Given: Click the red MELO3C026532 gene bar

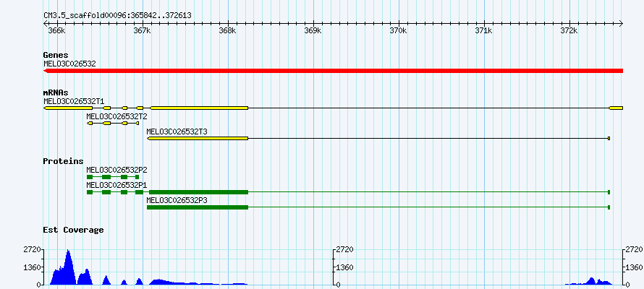Looking at the screenshot, I should pyautogui.click(x=333, y=71).
